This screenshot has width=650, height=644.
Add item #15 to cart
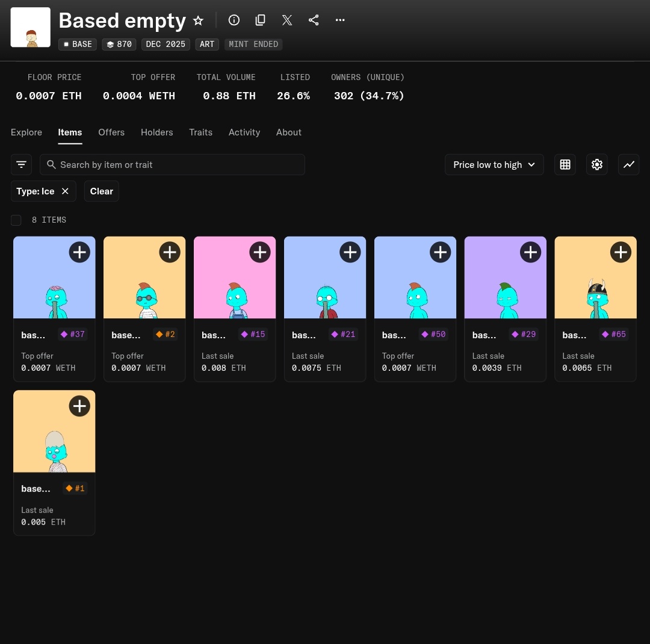(260, 252)
